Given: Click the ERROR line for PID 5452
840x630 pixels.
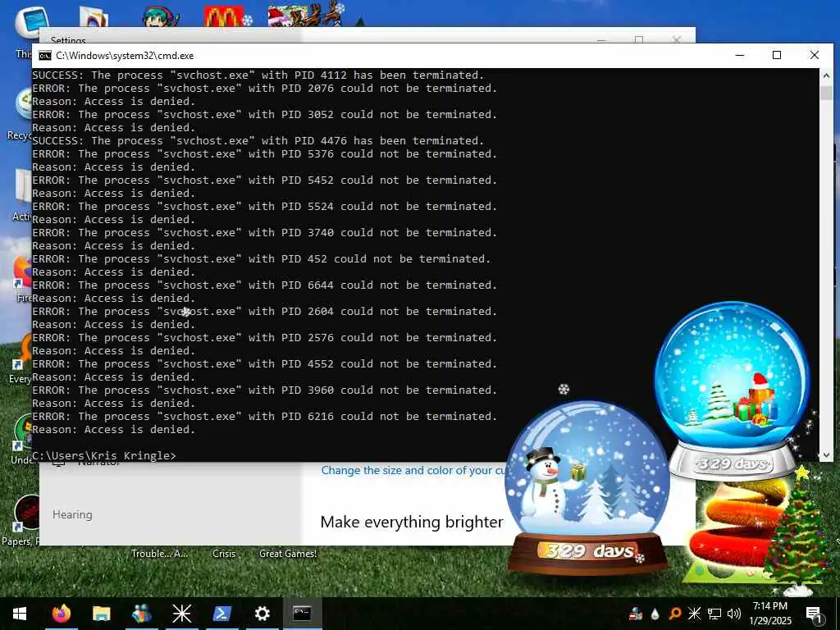Looking at the screenshot, I should coord(265,180).
